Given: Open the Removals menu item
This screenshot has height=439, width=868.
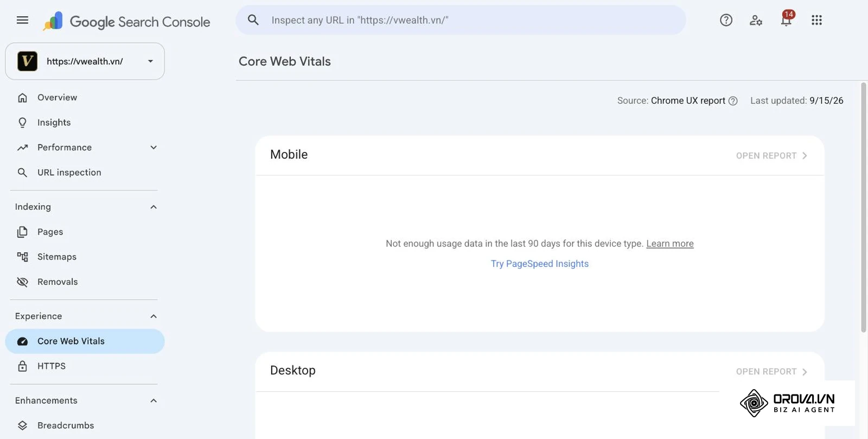Looking at the screenshot, I should tap(85, 282).
